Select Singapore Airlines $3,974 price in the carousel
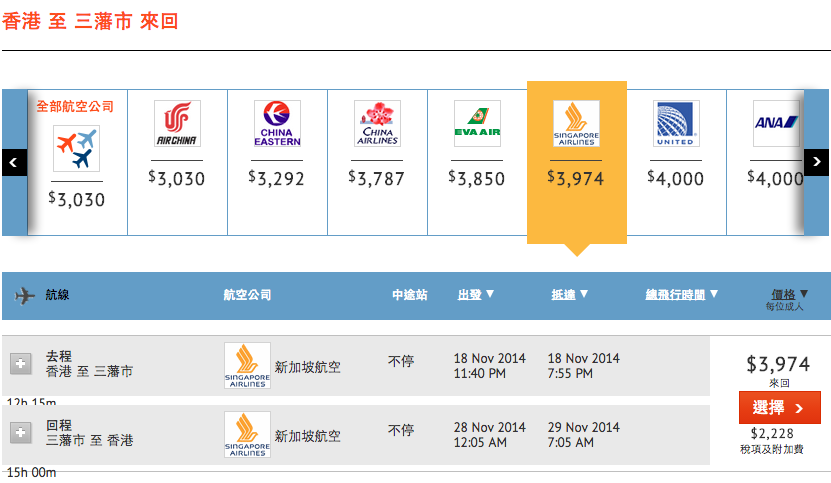 [x=576, y=179]
